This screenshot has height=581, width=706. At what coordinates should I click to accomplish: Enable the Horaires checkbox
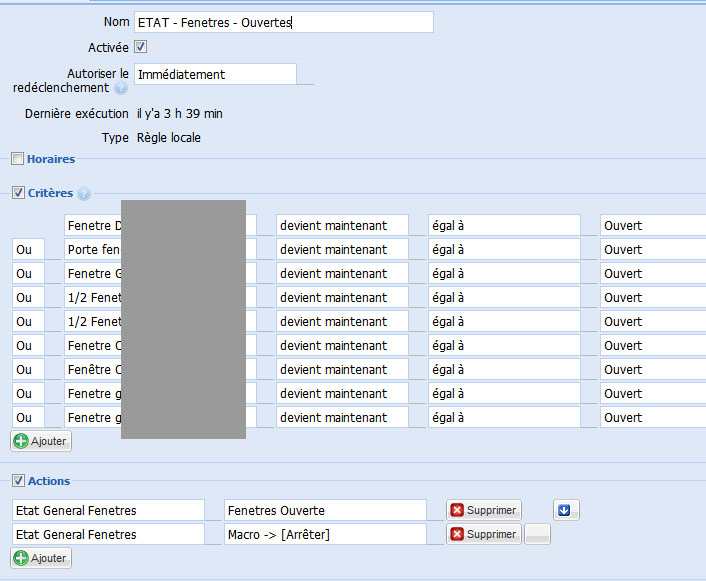(18, 159)
